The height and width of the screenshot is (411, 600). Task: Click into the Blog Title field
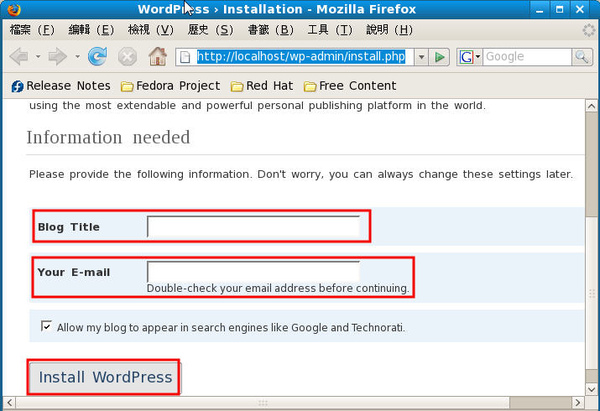(x=253, y=227)
